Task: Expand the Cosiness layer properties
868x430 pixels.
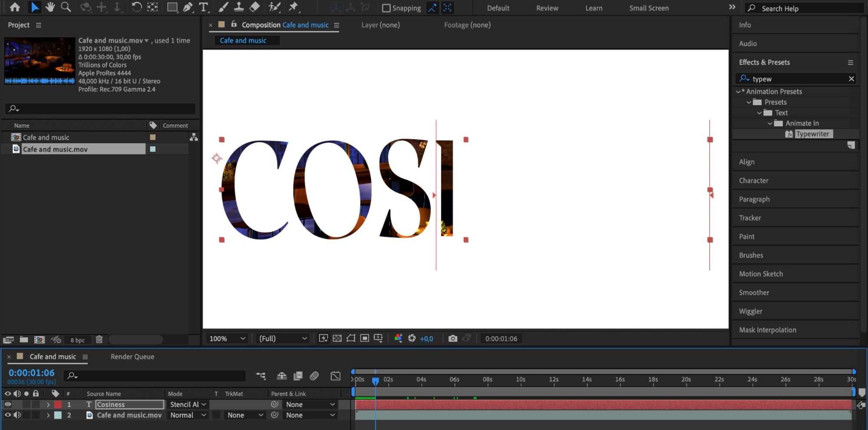Action: (48, 404)
